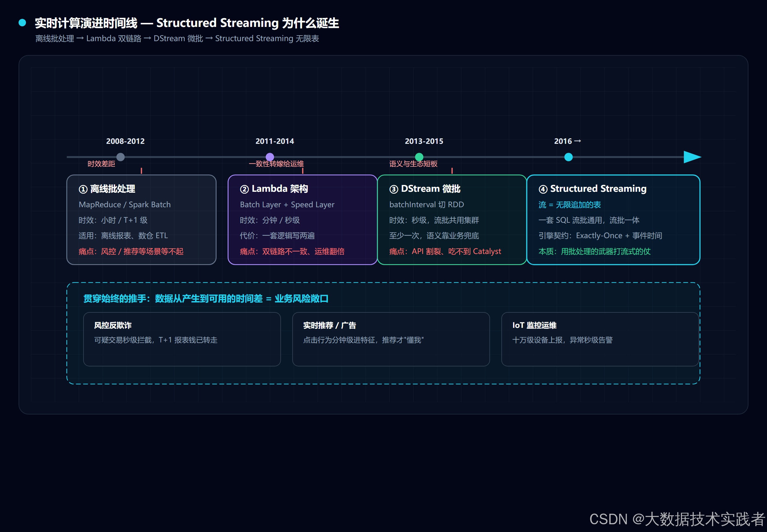Click the red line 痛点：风控 / 推荐等场景等不起
The width and height of the screenshot is (767, 532).
(x=131, y=251)
